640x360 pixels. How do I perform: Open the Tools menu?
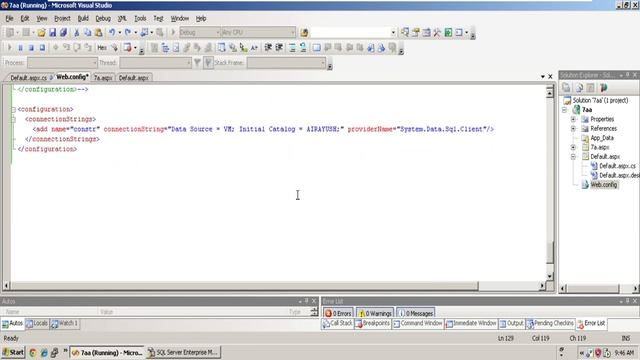click(140, 18)
